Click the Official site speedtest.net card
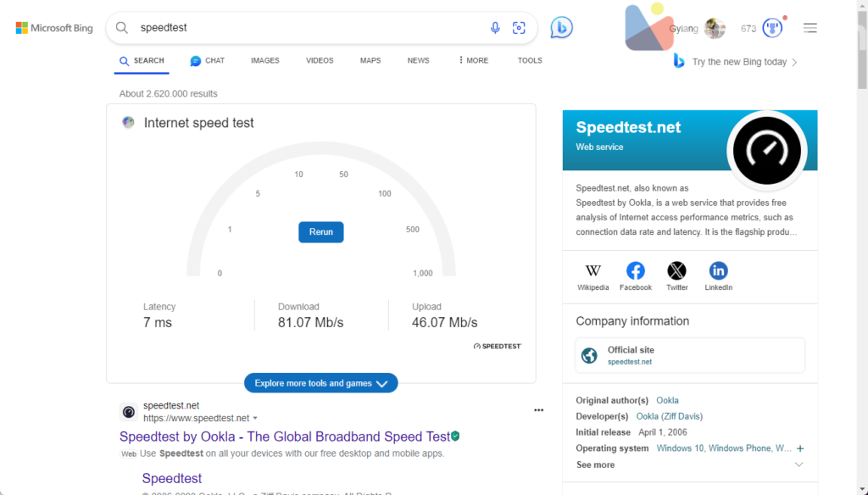Screen dimensions: 868x495 click(689, 355)
